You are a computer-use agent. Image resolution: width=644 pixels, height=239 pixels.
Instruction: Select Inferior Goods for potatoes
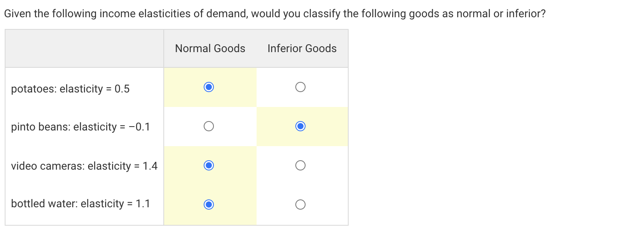point(300,87)
